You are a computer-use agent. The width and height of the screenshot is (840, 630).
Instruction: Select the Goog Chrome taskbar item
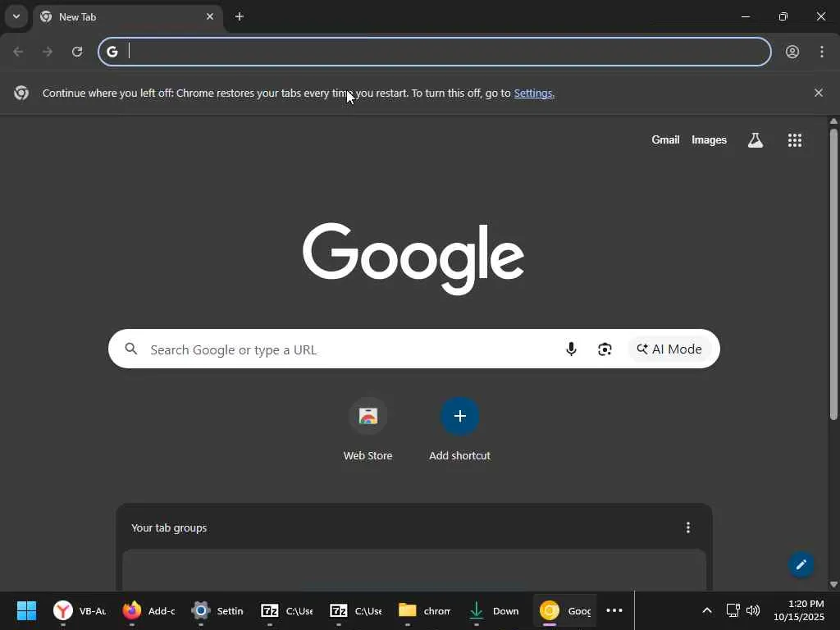click(x=564, y=610)
